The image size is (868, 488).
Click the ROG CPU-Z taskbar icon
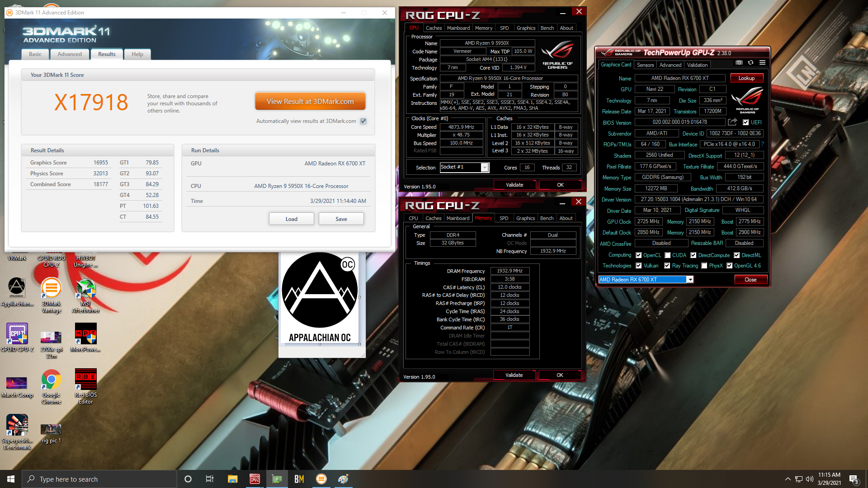click(255, 479)
